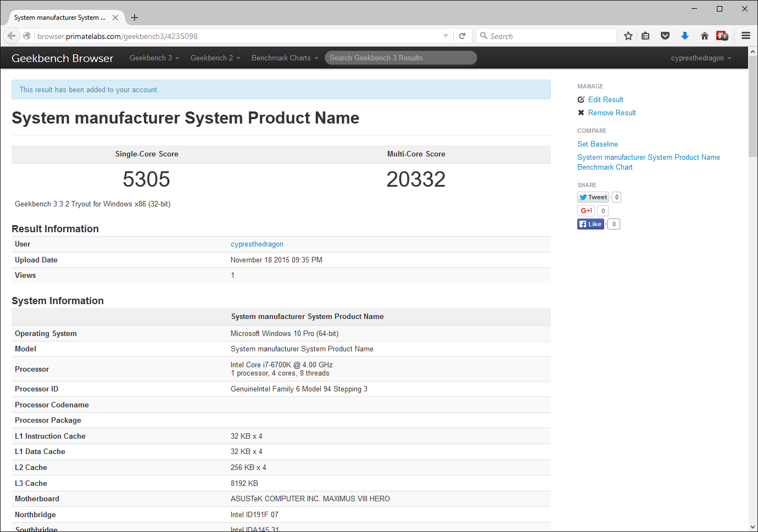Show bookmarks list icon
The height and width of the screenshot is (532, 758).
(645, 36)
